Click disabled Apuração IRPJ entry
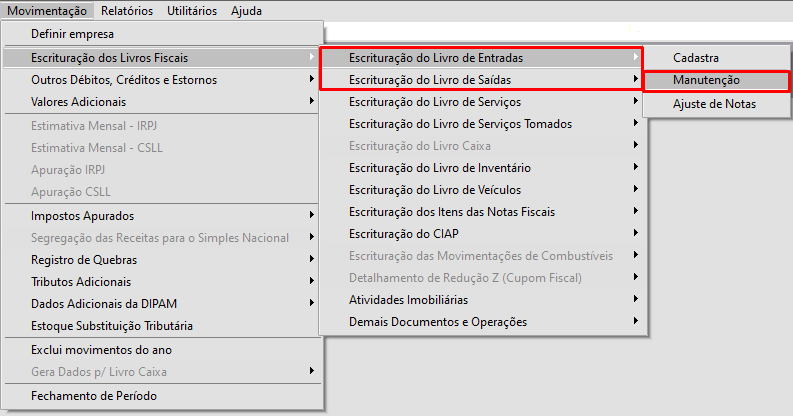Image resolution: width=793 pixels, height=416 pixels. [x=163, y=170]
